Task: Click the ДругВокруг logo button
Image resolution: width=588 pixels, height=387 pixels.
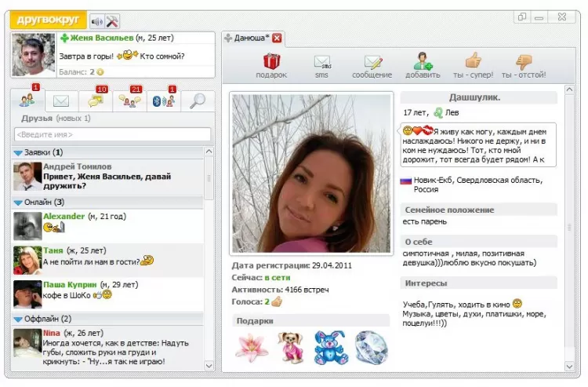Action: (48, 20)
